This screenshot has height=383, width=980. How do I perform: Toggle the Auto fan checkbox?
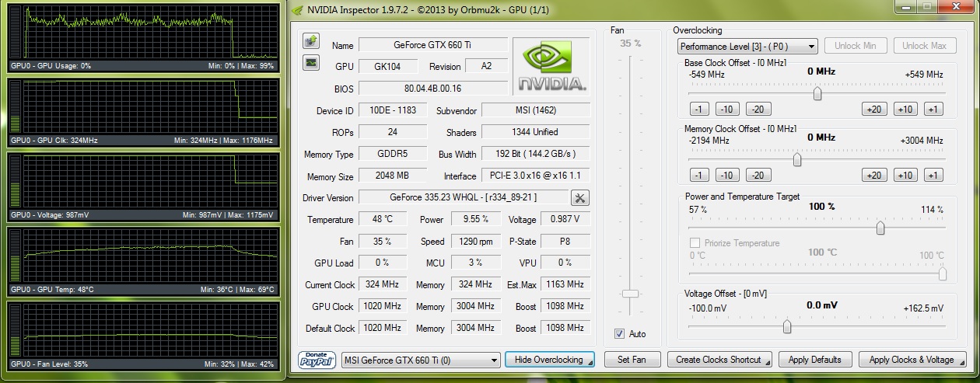[619, 334]
